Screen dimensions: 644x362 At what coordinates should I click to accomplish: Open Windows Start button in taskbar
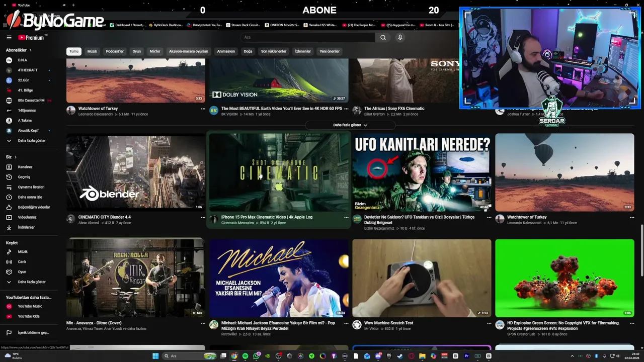pos(155,356)
